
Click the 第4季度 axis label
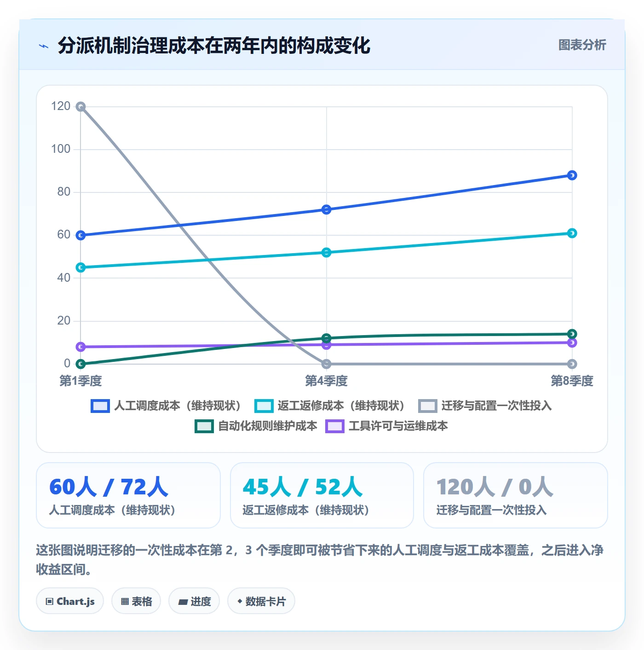(x=326, y=381)
